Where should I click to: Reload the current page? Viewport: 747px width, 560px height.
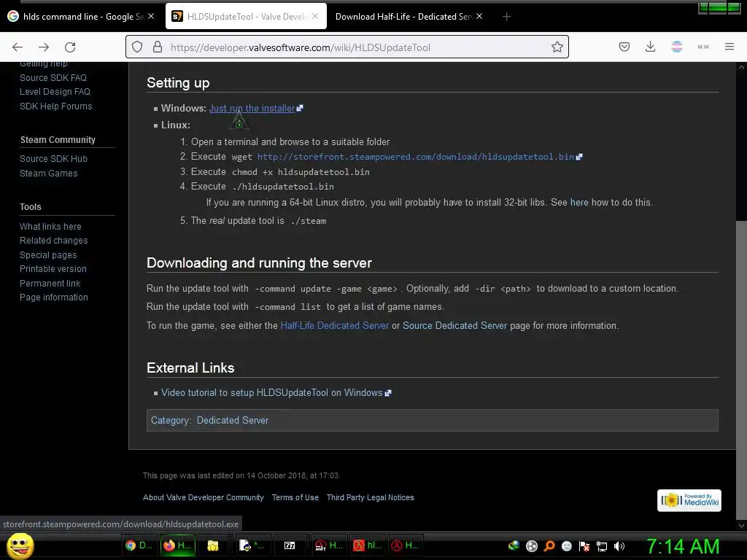point(70,47)
